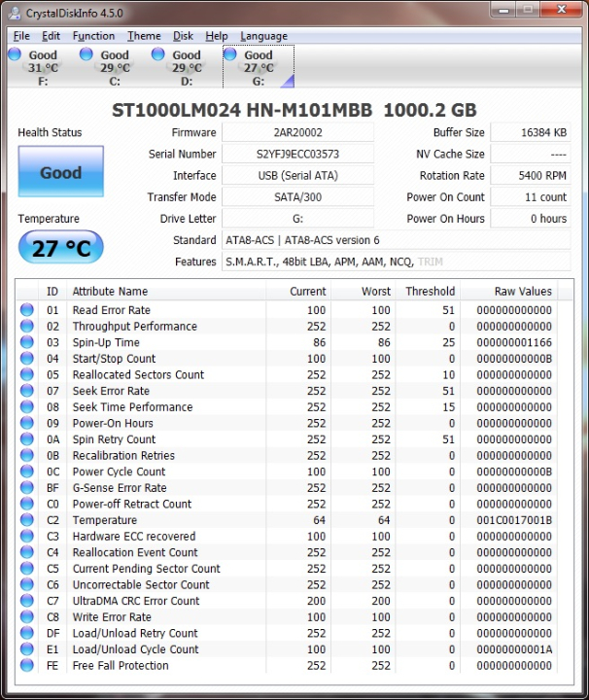This screenshot has height=700, width=589.
Task: Click the blue status orb for drive F:
Action: pyautogui.click(x=15, y=54)
